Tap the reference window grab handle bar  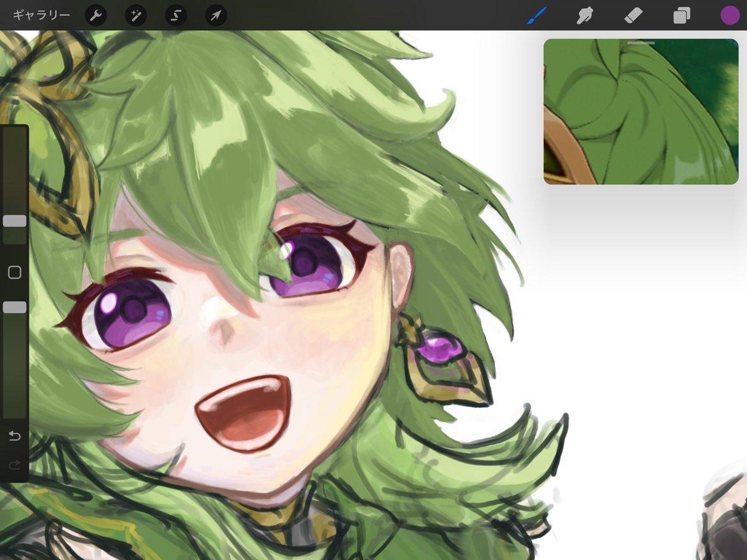pyautogui.click(x=641, y=43)
